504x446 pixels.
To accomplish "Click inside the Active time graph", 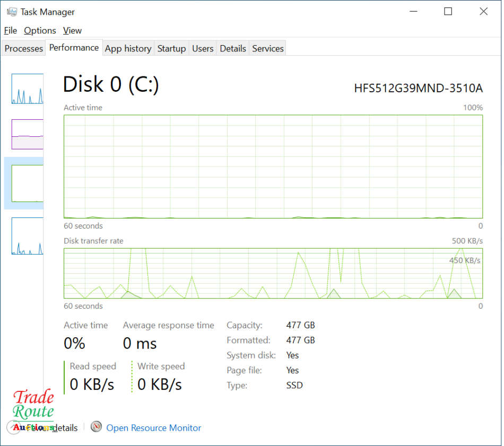I will 273,166.
